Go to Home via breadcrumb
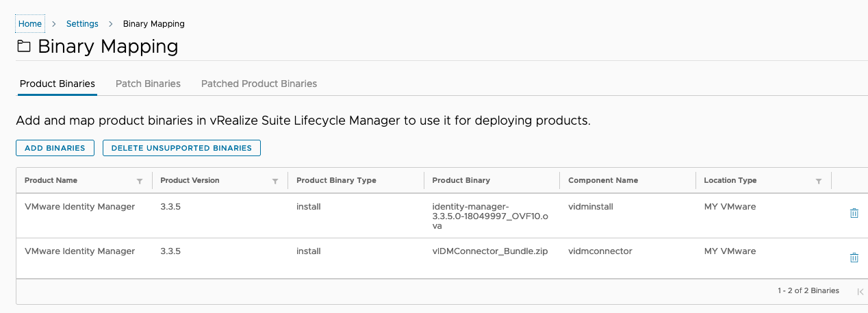This screenshot has width=868, height=313. pyautogui.click(x=30, y=24)
